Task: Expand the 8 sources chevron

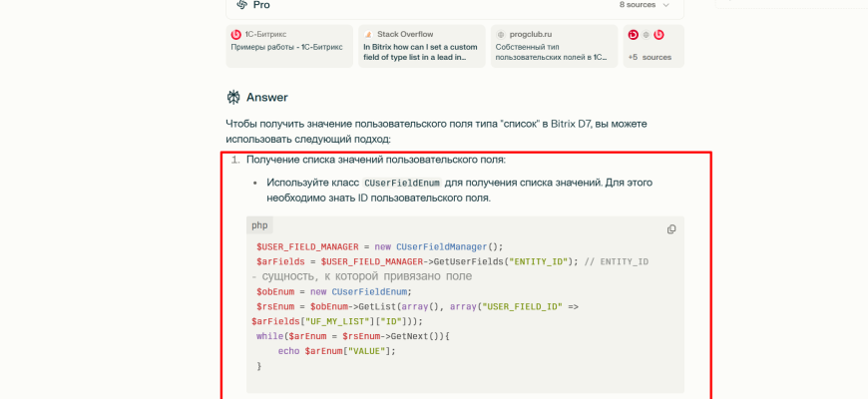Action: (x=666, y=5)
